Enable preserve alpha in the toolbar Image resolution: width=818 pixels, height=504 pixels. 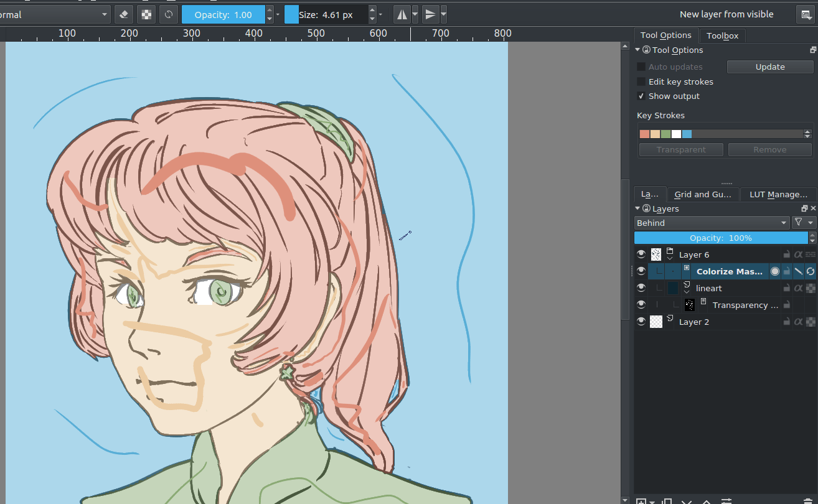(146, 14)
